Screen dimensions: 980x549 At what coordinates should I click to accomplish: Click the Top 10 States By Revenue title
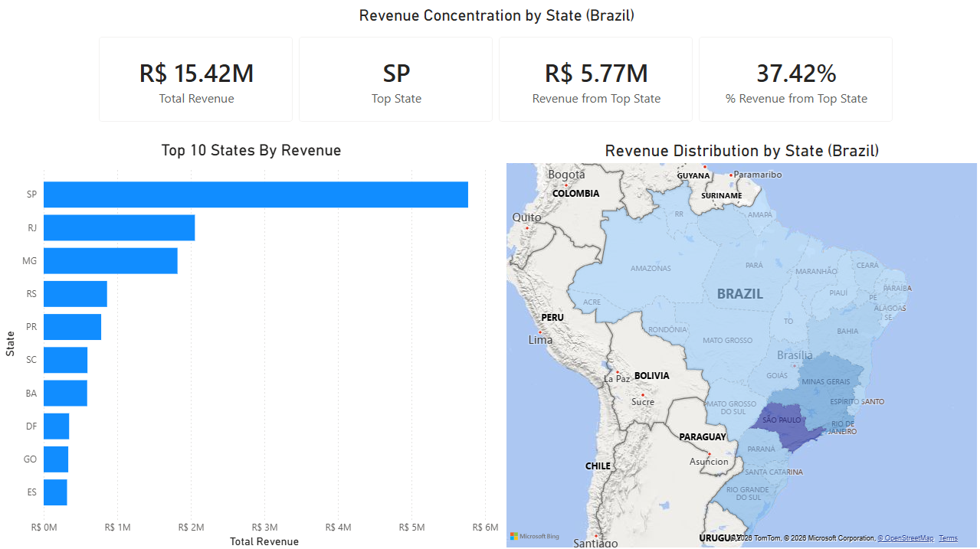click(251, 150)
